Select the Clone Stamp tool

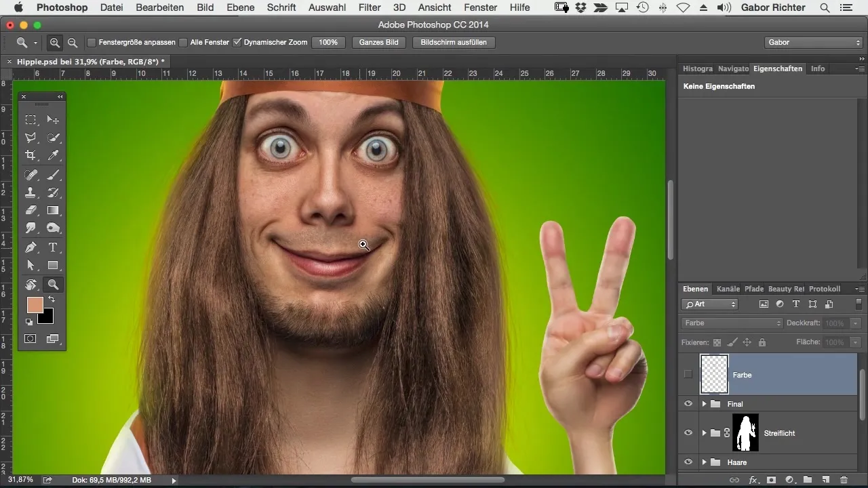31,193
